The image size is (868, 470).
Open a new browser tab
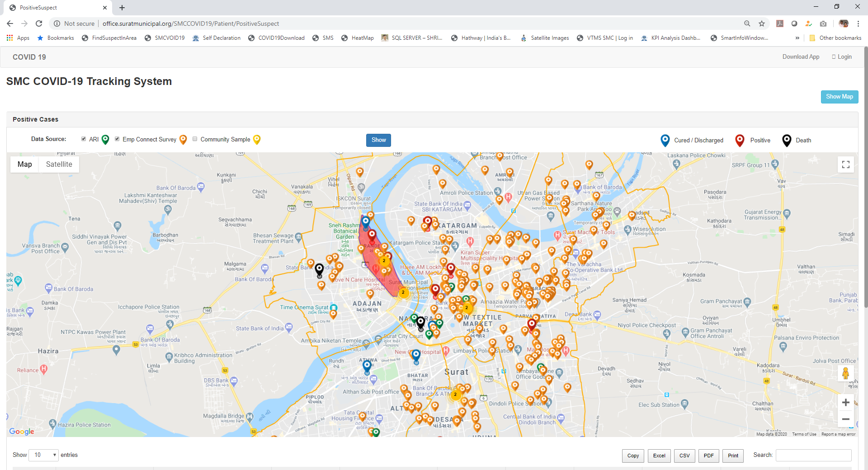point(122,8)
